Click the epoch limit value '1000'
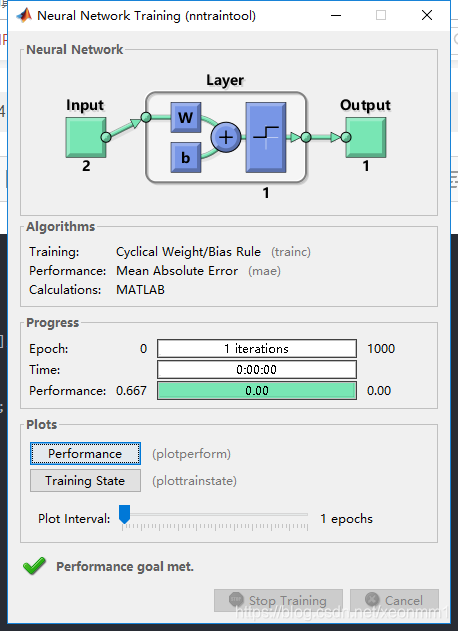 click(381, 348)
